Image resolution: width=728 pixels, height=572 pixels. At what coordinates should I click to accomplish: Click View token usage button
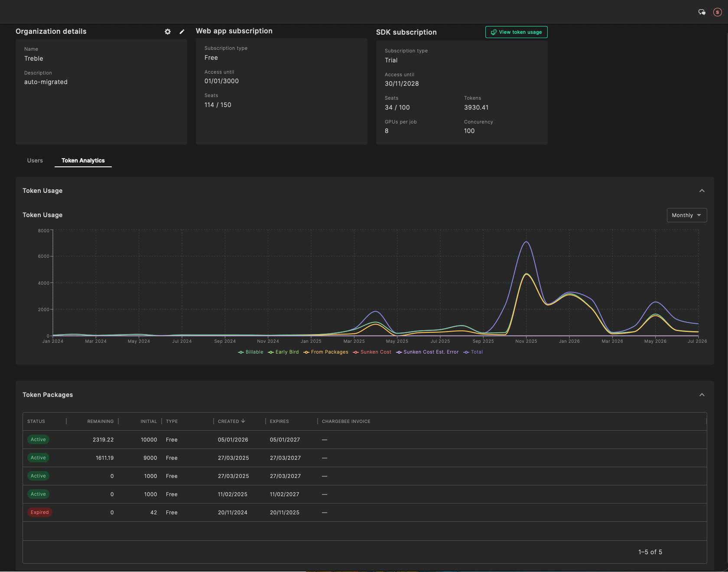517,32
